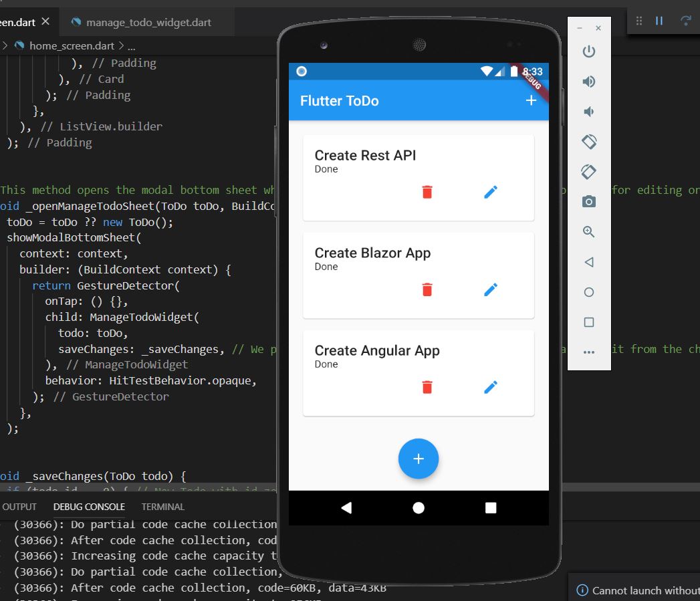Open the TERMINAL panel tab
Screen dimensions: 700x601
tap(162, 507)
